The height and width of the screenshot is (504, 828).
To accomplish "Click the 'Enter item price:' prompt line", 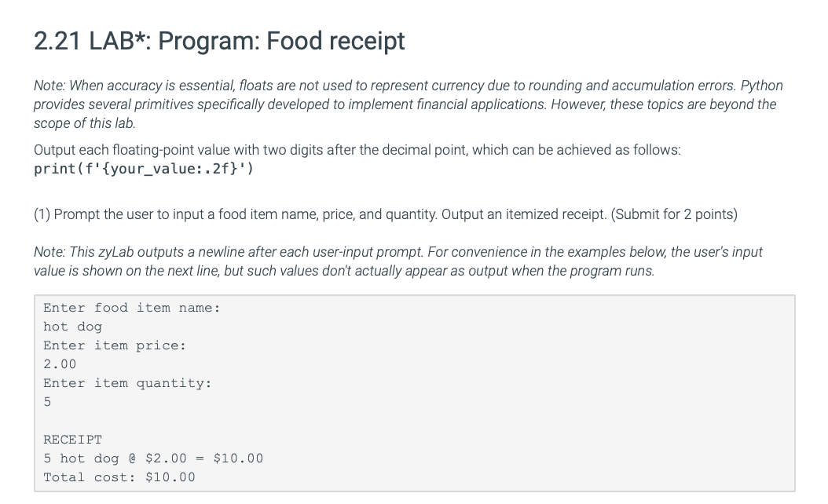I will tap(115, 345).
